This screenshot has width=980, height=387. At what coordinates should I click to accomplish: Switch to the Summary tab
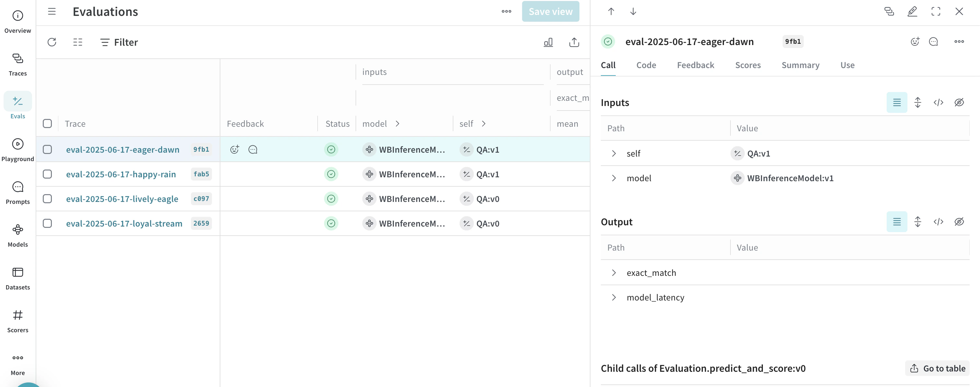click(x=800, y=65)
